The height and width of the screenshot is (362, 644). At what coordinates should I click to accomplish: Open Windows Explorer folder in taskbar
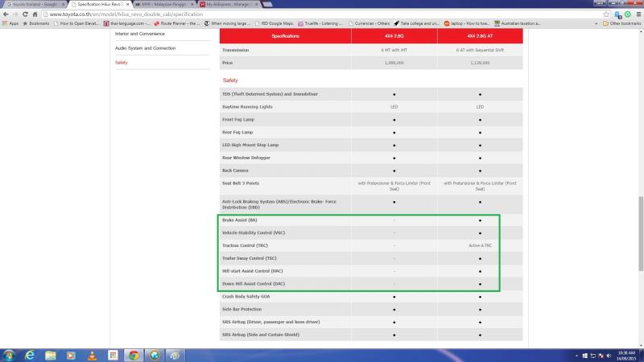click(51, 356)
